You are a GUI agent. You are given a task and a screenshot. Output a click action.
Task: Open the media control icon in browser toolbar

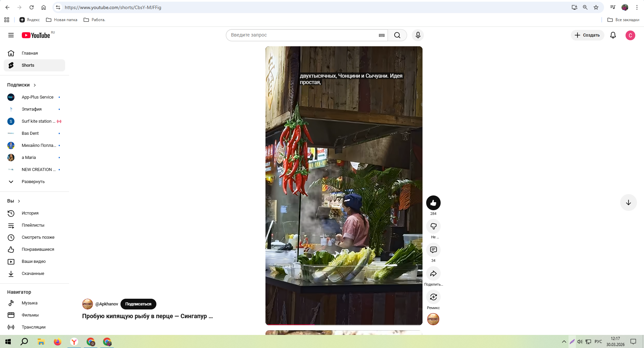point(612,7)
